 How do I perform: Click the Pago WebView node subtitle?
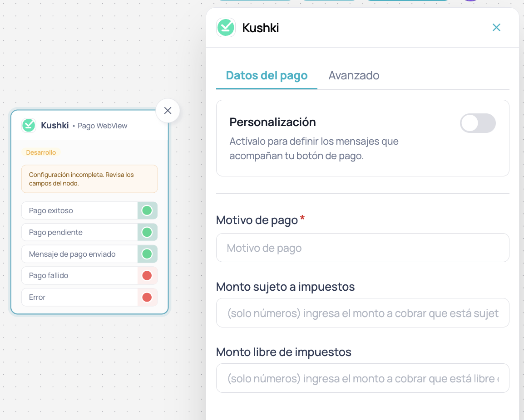click(x=102, y=126)
